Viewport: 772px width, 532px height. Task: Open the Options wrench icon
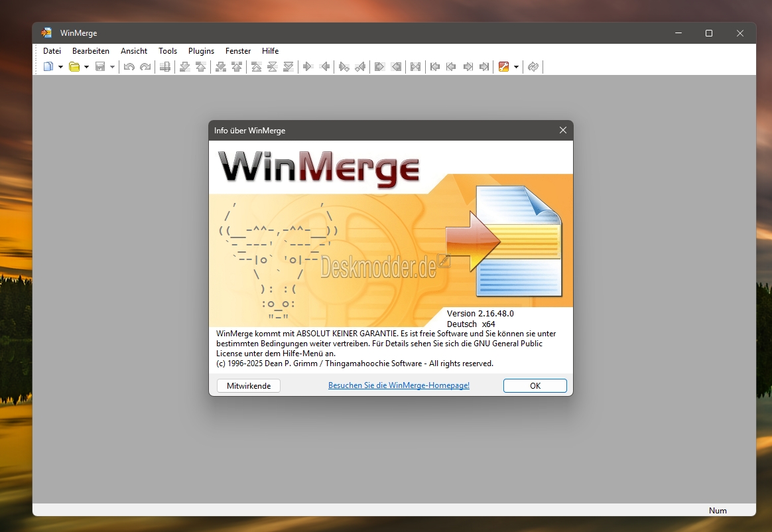[503, 66]
